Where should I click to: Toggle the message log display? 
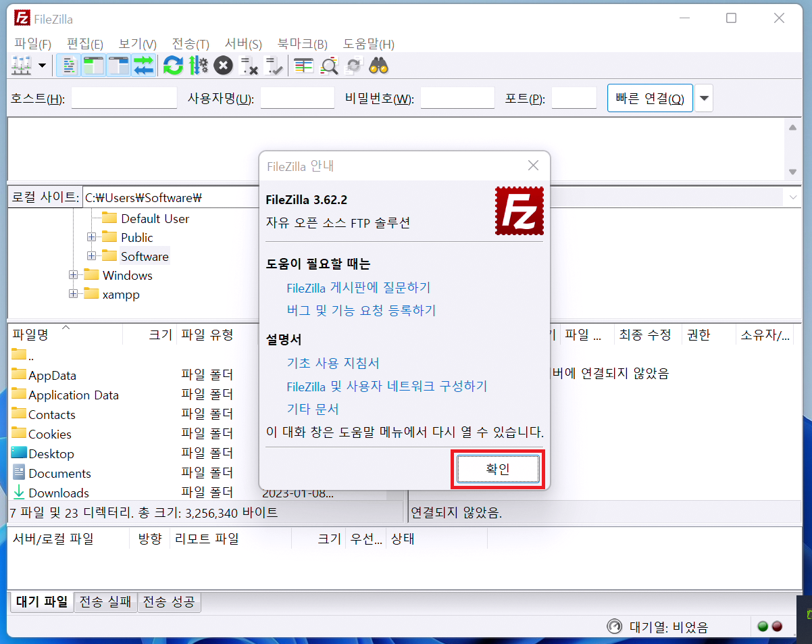(68, 66)
